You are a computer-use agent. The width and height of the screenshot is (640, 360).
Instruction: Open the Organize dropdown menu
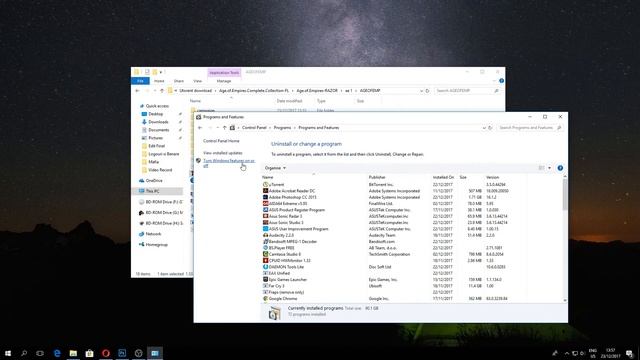275,168
